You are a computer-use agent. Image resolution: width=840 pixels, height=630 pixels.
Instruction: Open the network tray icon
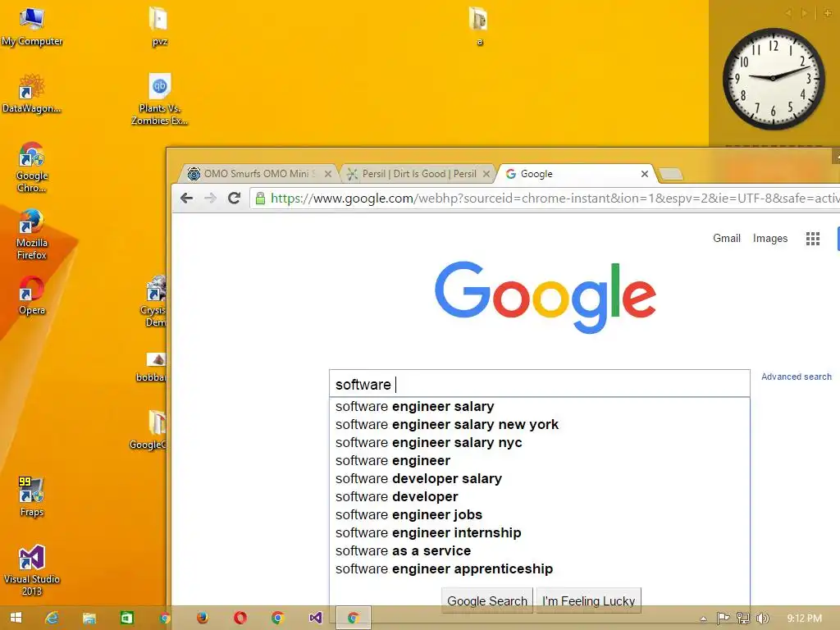pyautogui.click(x=742, y=619)
